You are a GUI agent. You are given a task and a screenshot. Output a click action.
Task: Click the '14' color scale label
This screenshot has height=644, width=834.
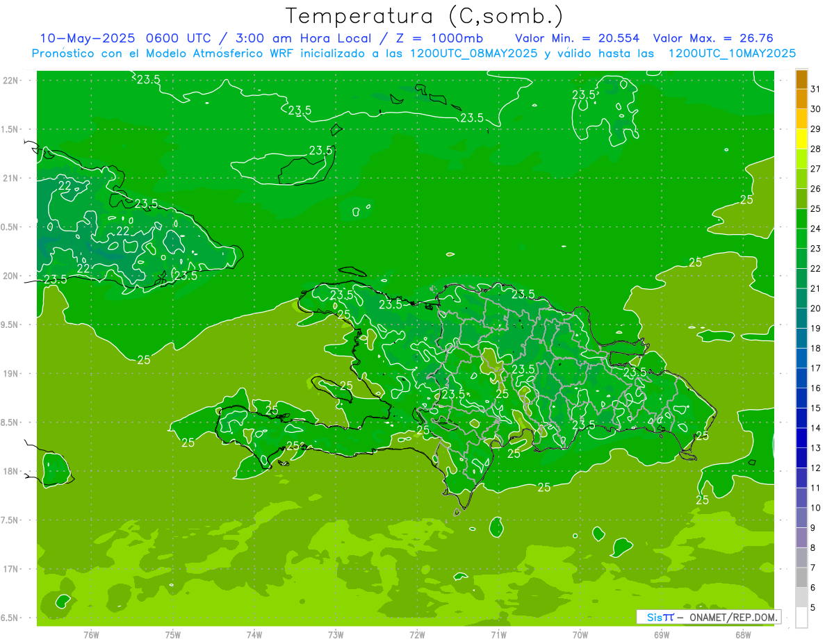[x=816, y=428]
